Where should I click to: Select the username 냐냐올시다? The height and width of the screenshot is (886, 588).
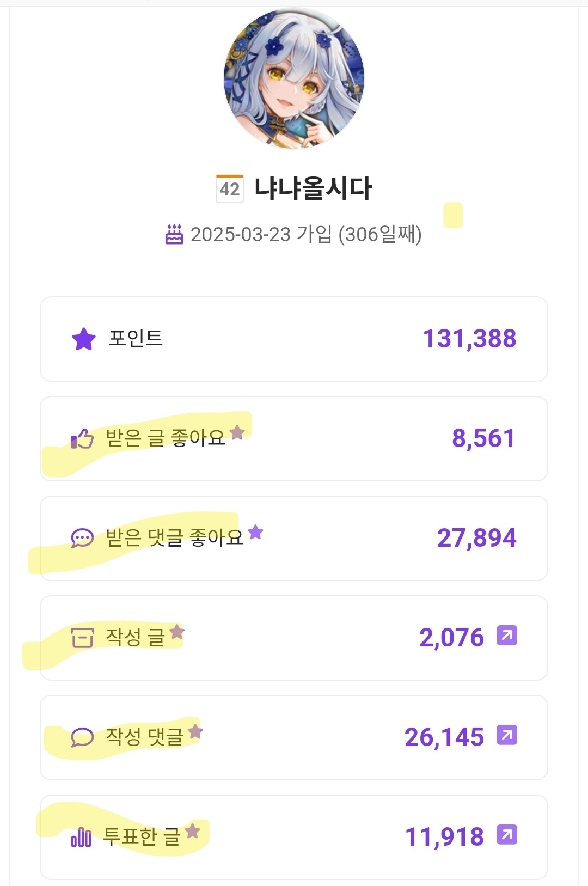[x=313, y=188]
